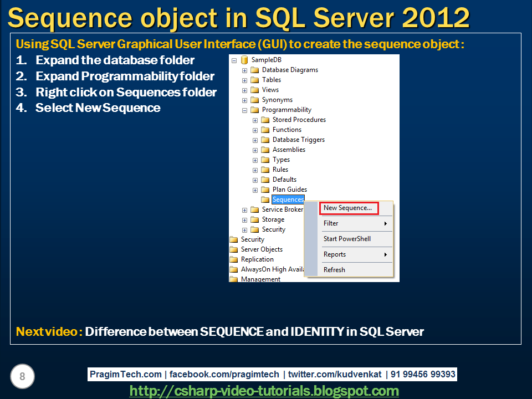Click the Plan Guides folder icon

[x=265, y=190]
